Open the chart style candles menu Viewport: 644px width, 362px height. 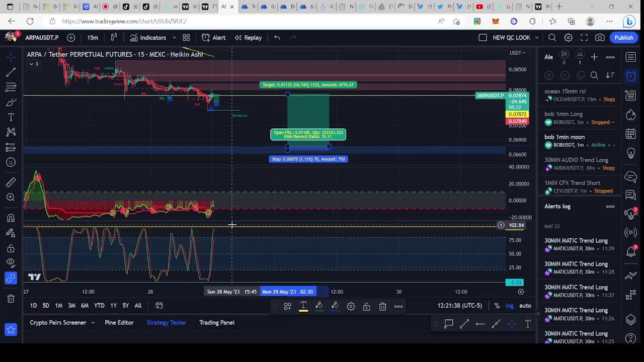pyautogui.click(x=114, y=38)
